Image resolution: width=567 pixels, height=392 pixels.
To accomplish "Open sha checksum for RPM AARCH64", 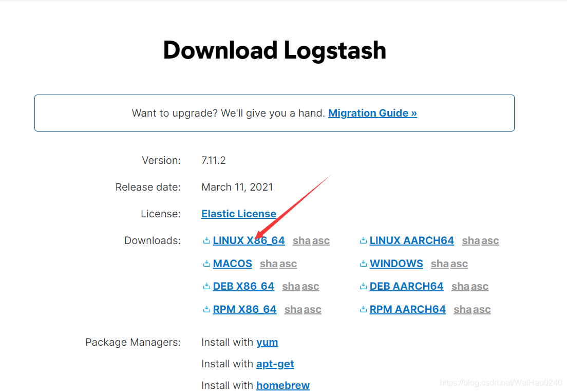I will pyautogui.click(x=463, y=309).
